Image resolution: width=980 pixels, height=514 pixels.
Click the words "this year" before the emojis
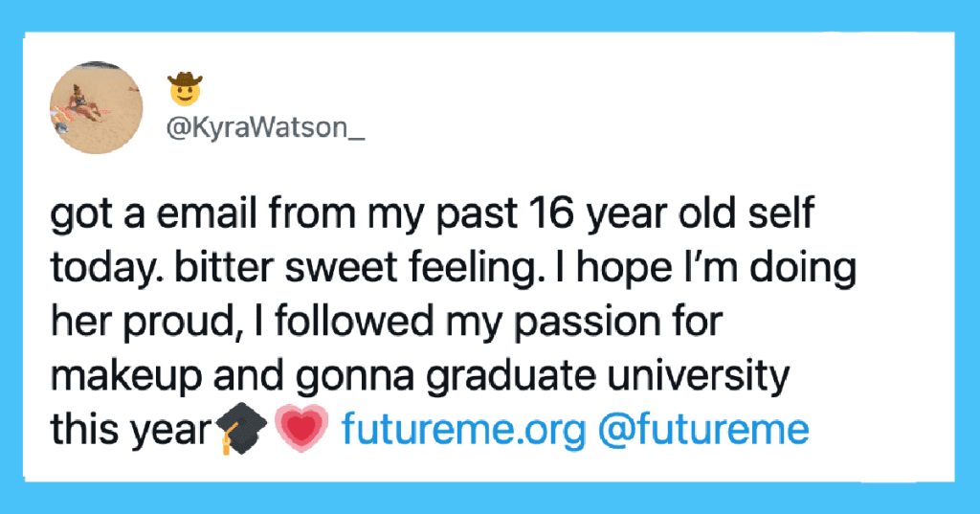pos(132,431)
